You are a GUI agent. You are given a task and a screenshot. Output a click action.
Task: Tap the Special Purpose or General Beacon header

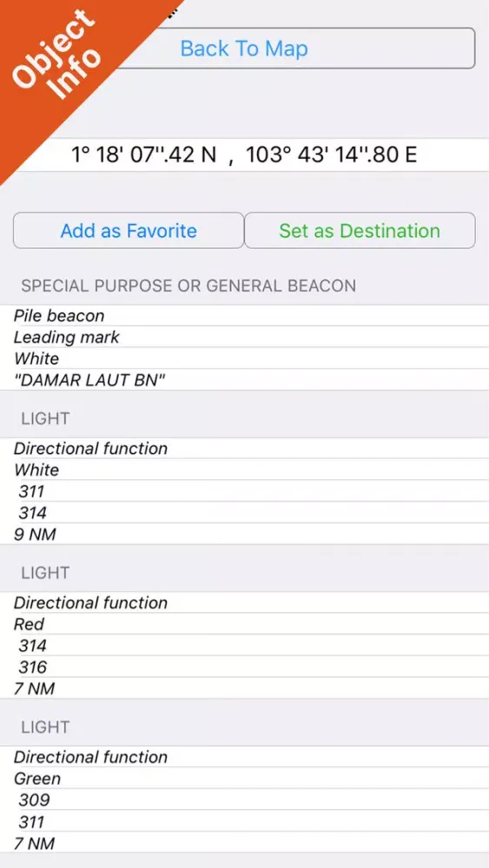(x=188, y=286)
